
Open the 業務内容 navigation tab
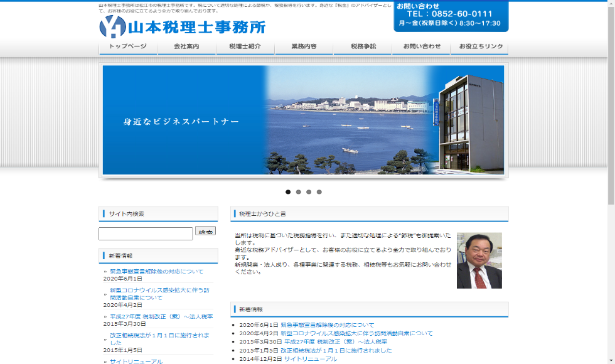tap(304, 47)
